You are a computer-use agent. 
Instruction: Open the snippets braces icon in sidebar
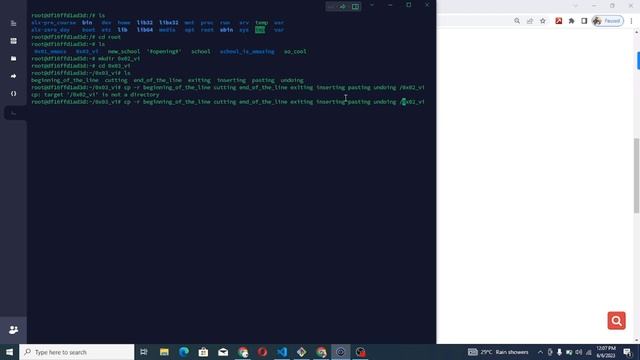pos(13,93)
